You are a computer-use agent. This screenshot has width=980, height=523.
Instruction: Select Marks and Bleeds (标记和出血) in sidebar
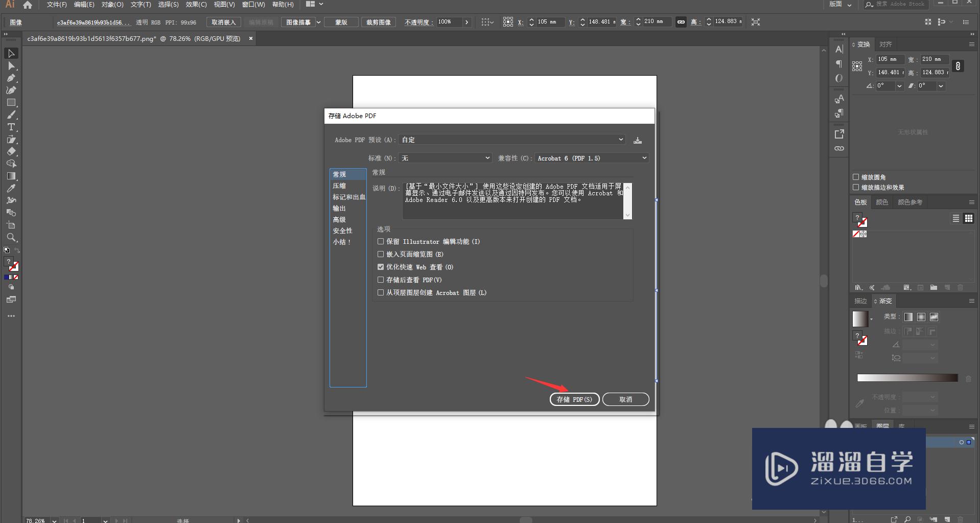[348, 197]
